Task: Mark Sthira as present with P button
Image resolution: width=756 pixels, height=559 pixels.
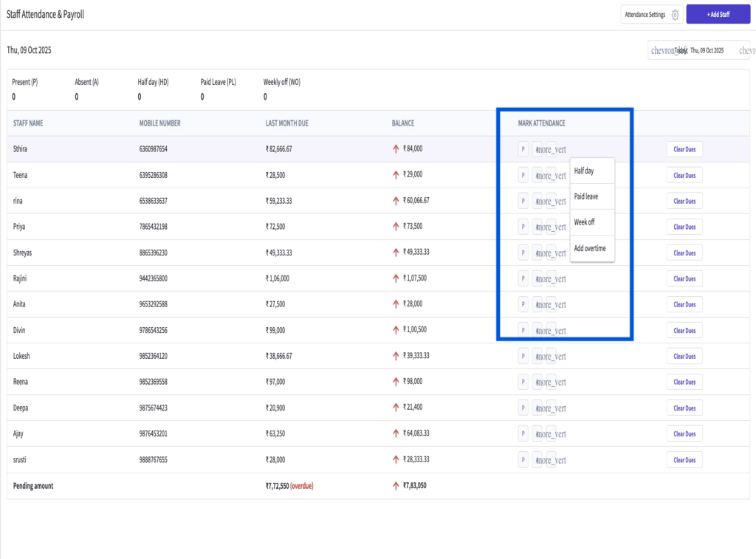Action: [x=523, y=149]
